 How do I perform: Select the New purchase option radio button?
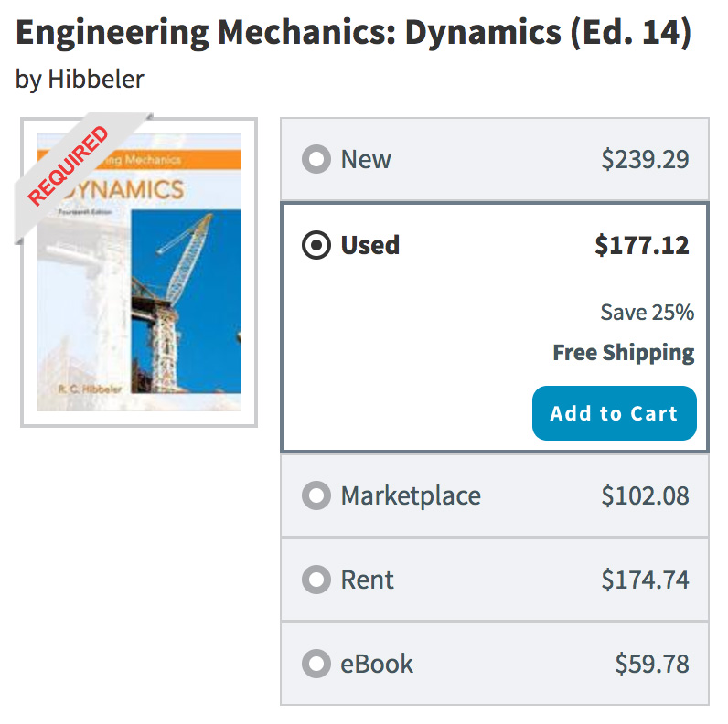pos(316,160)
